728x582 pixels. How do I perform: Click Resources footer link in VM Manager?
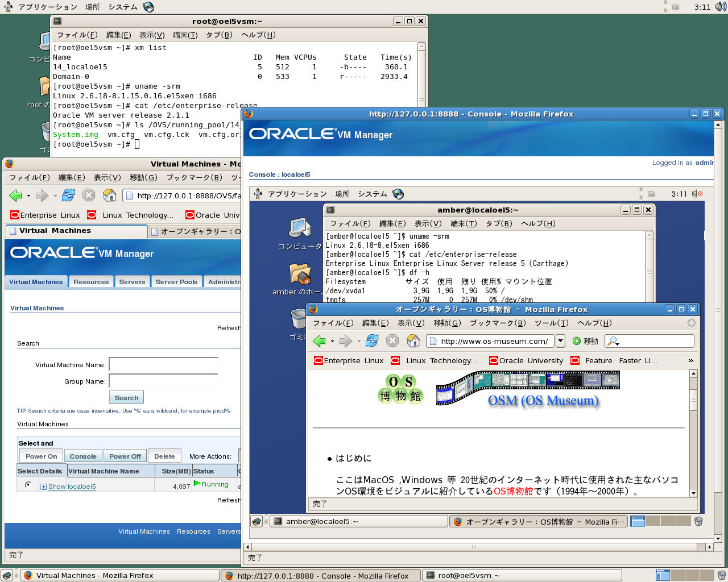pyautogui.click(x=193, y=531)
